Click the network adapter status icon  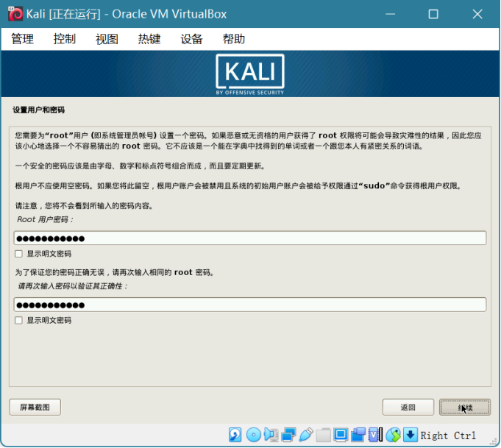[x=288, y=435]
